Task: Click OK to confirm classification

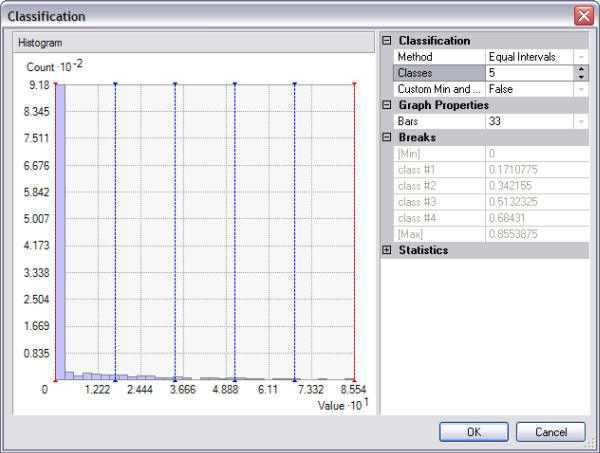Action: tap(474, 432)
